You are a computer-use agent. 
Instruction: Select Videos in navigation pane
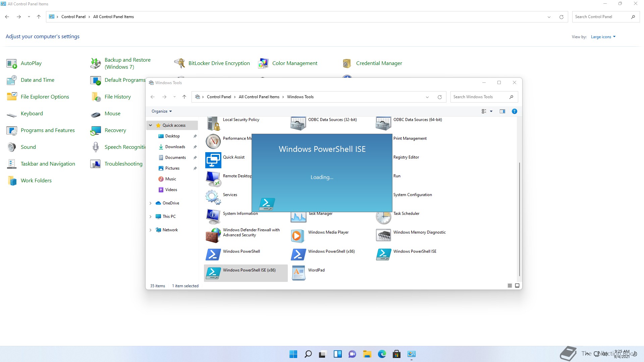click(171, 190)
